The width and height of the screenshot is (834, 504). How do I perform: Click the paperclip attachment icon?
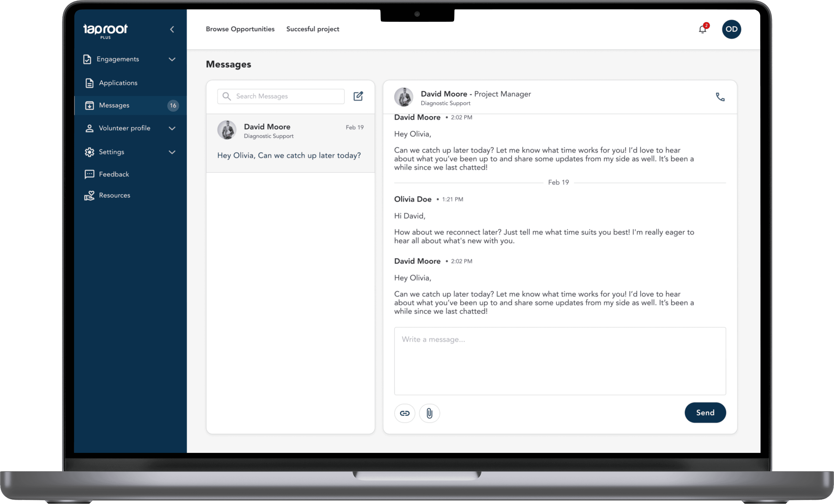pos(429,413)
